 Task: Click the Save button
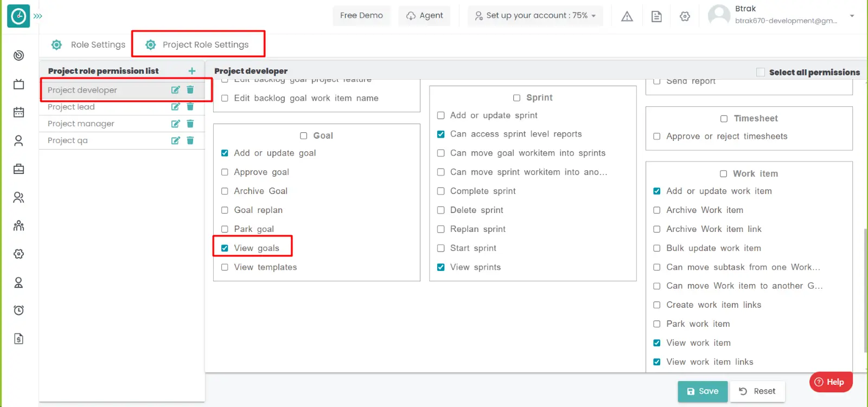pos(703,391)
